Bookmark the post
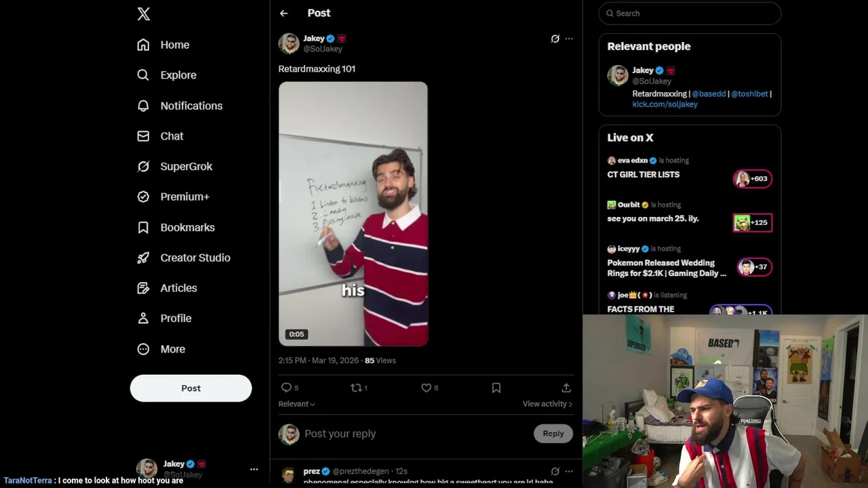Screen dimensions: 868x488 click(x=496, y=388)
